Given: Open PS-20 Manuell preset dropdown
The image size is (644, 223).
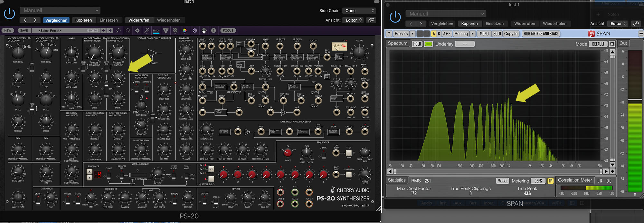Looking at the screenshot, I should click(x=60, y=10).
